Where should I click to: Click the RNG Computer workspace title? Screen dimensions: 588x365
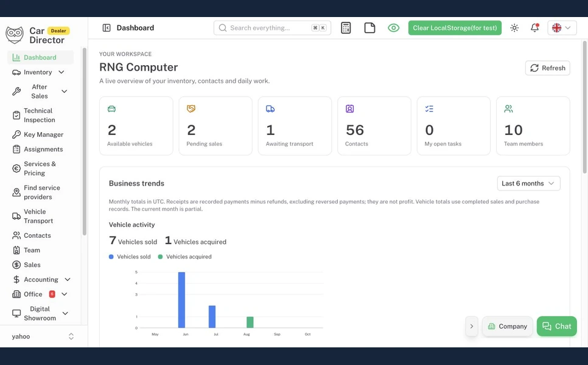coord(138,67)
